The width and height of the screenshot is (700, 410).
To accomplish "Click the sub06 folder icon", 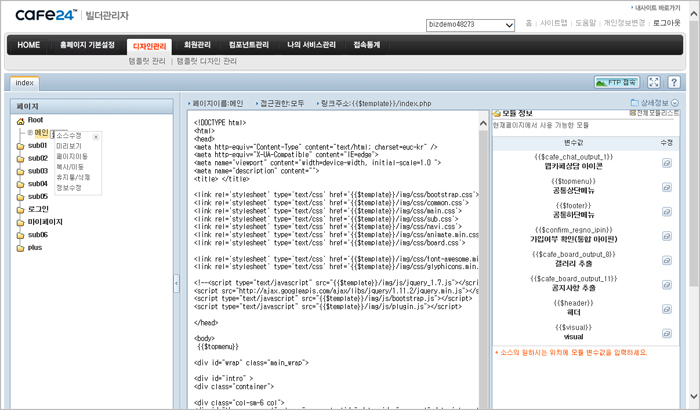I will point(20,235).
